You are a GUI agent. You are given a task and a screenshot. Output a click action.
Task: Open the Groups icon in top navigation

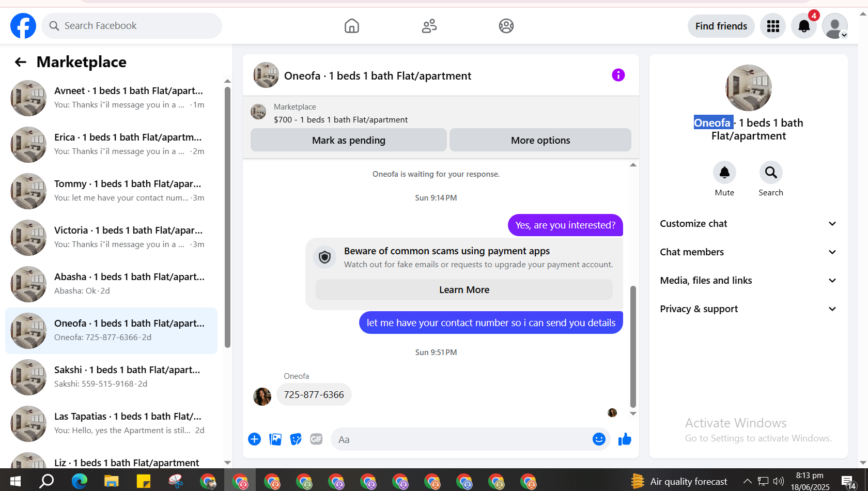click(x=506, y=26)
